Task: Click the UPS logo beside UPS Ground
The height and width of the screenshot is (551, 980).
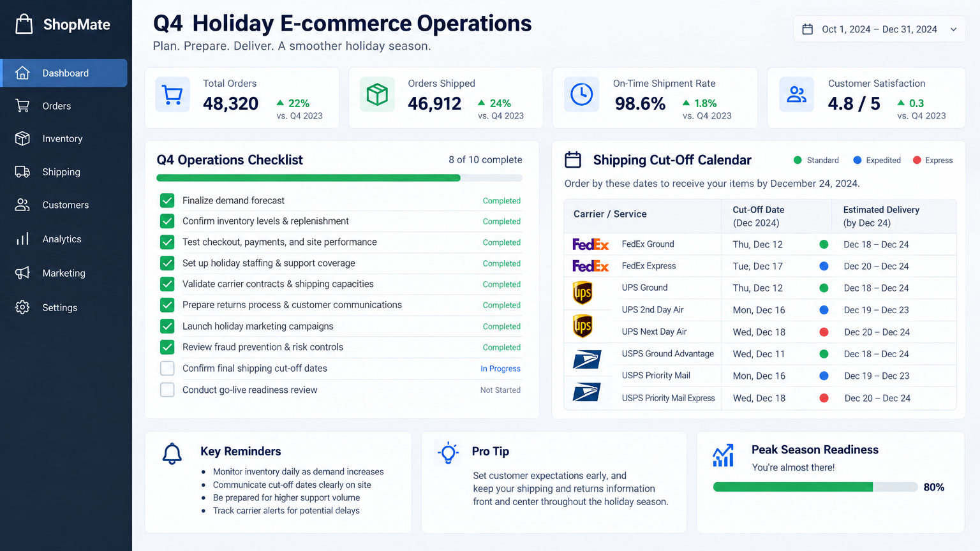Action: click(x=583, y=293)
